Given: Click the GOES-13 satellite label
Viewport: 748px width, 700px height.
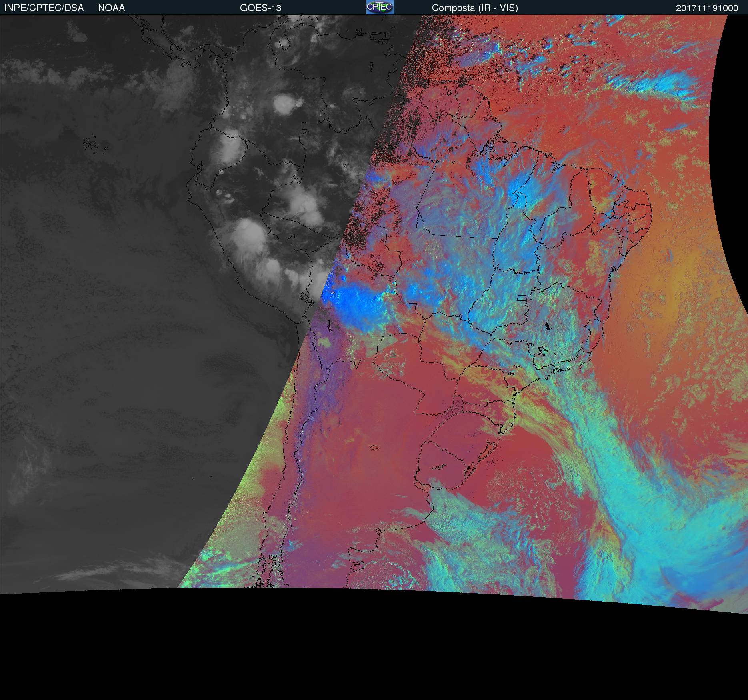Looking at the screenshot, I should pyautogui.click(x=261, y=8).
